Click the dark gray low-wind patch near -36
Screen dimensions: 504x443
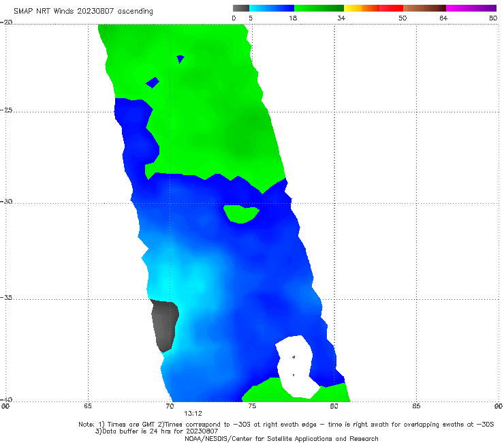click(x=165, y=326)
